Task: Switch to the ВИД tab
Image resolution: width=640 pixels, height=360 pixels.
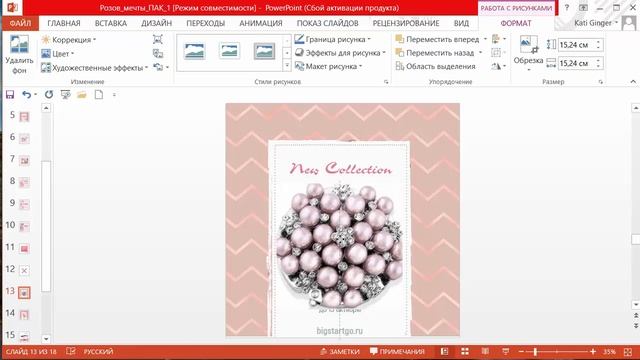Action: tap(461, 23)
